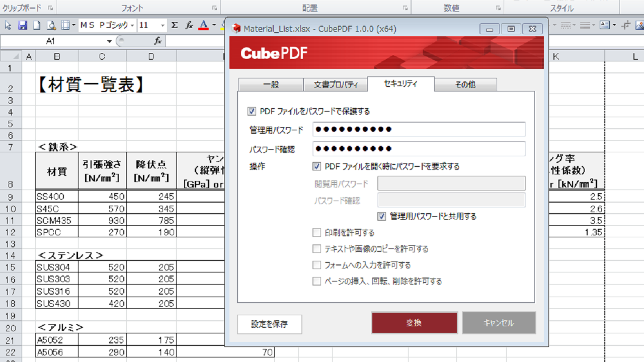
Task: Click the 設定を保存 button
Action: (270, 324)
